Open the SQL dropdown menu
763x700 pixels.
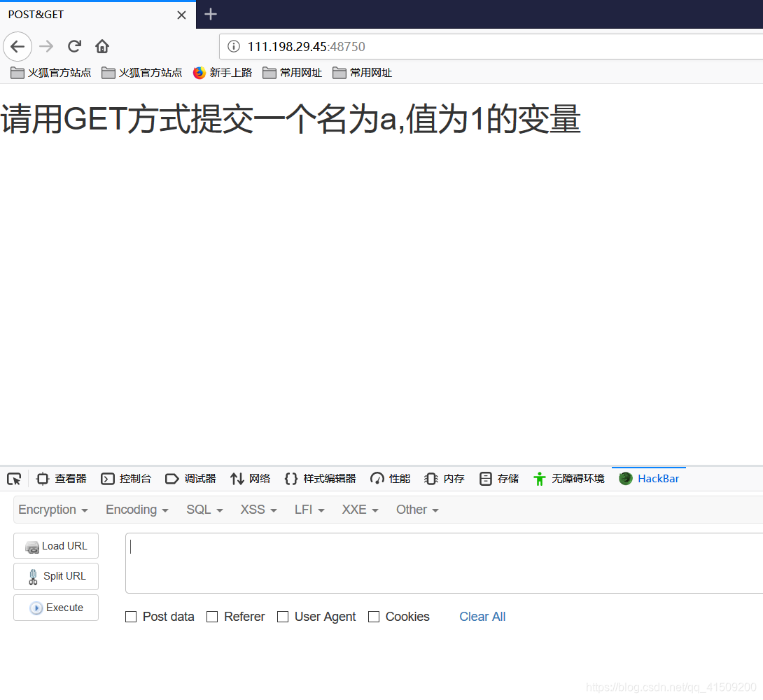(205, 510)
